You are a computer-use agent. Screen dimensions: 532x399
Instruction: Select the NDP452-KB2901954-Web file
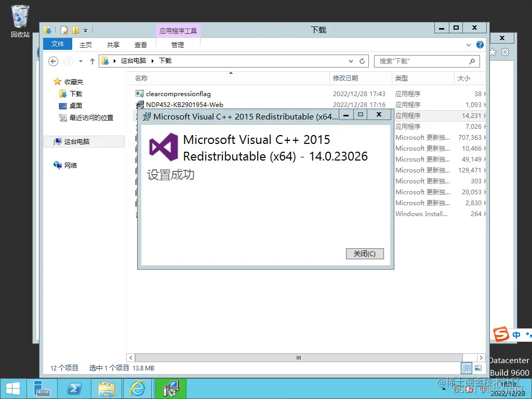click(184, 104)
